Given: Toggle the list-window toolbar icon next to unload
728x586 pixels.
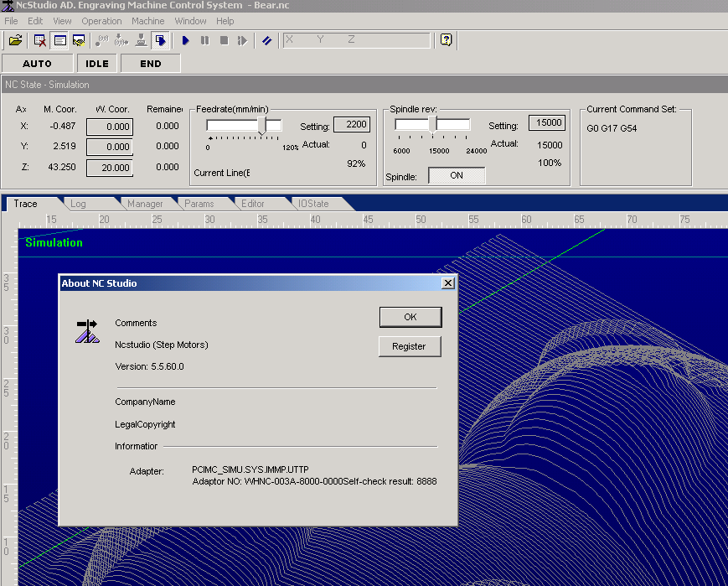Looking at the screenshot, I should [59, 40].
